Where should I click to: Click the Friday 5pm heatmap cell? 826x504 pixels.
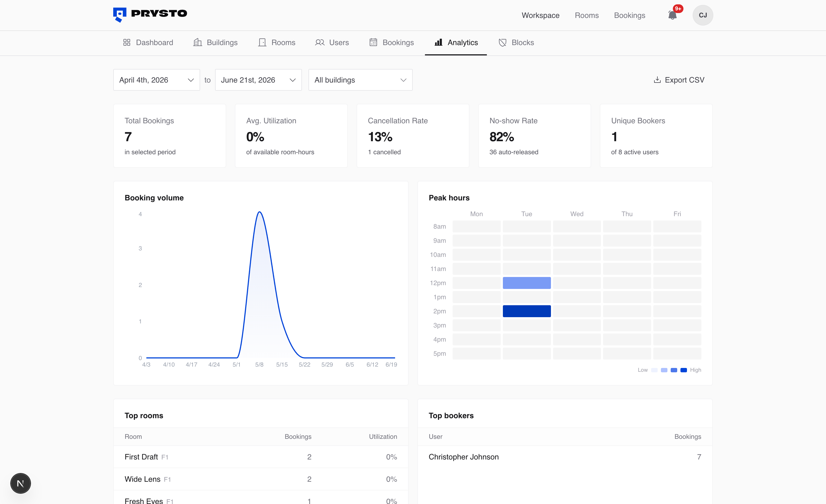click(x=677, y=354)
